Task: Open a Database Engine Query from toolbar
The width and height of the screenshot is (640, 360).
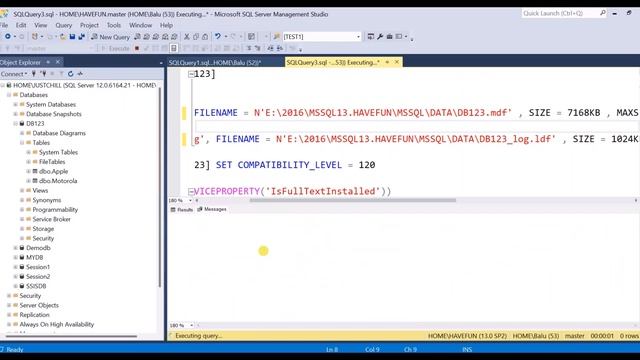Action: (x=138, y=37)
